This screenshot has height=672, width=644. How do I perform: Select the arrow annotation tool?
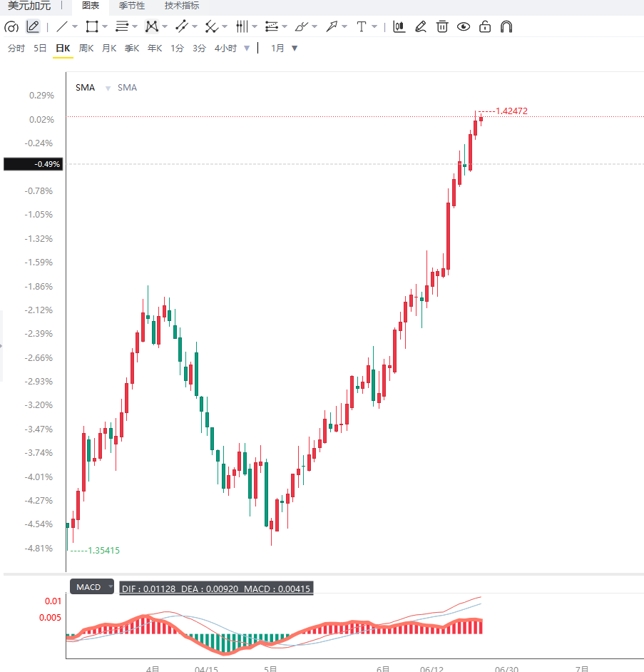(x=332, y=26)
